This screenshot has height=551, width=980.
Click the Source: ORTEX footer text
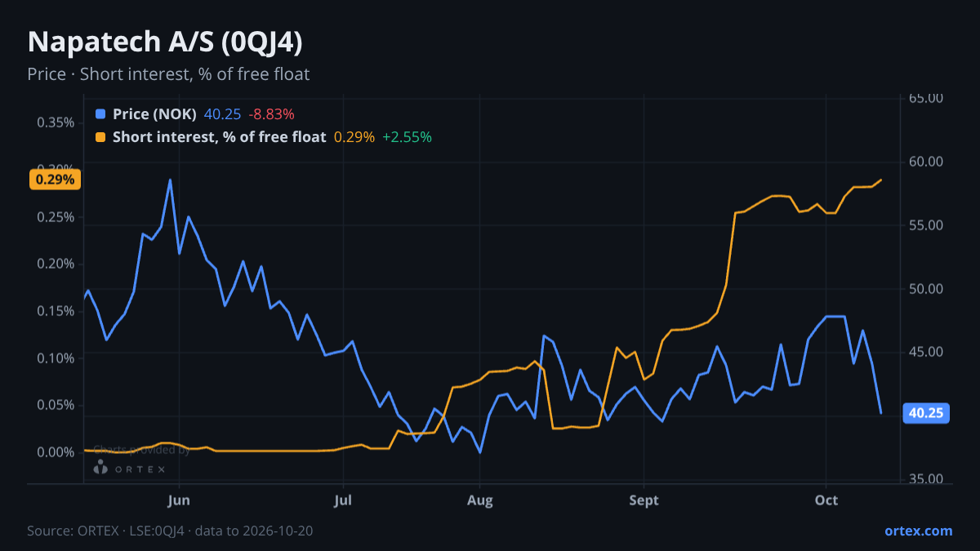170,531
